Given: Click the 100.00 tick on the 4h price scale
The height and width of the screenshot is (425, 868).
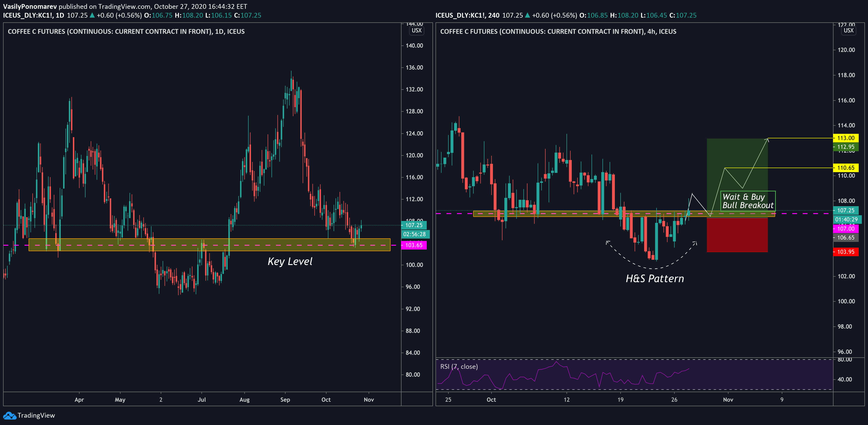Looking at the screenshot, I should [846, 301].
